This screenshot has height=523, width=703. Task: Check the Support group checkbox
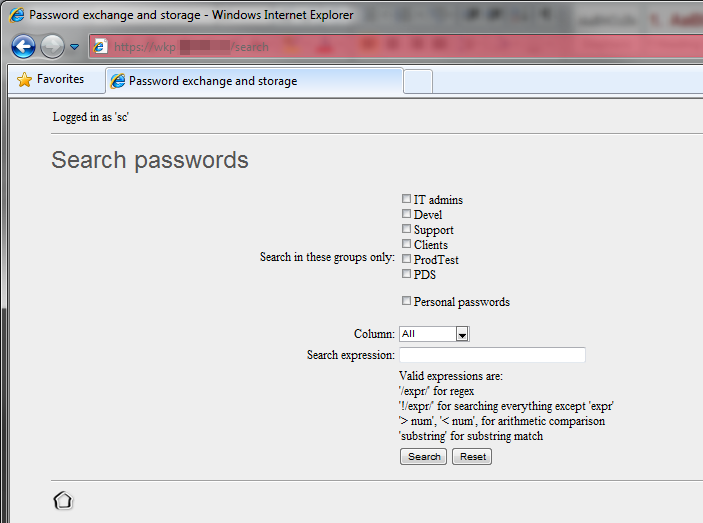click(x=406, y=229)
